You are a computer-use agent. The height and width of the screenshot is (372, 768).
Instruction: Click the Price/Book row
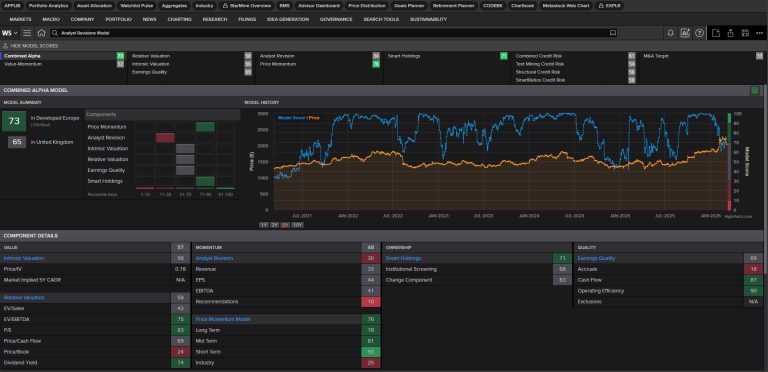[94, 352]
